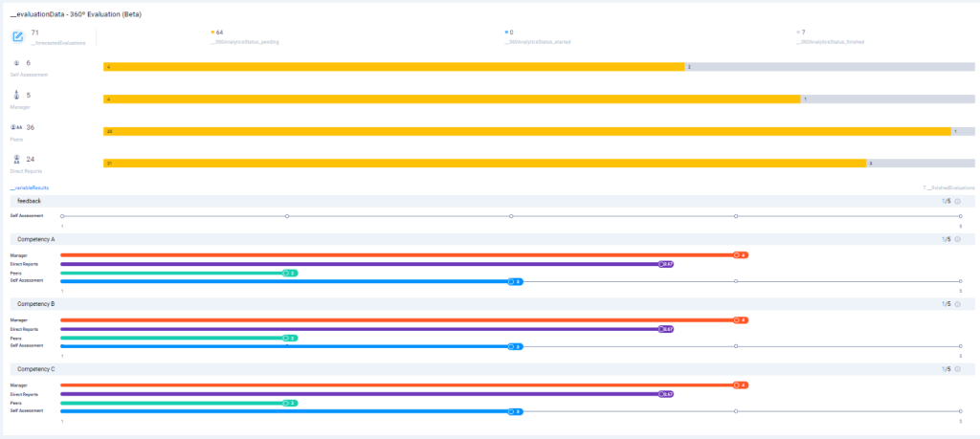Open info icon for Competency A
This screenshot has width=980, height=439.
click(958, 239)
